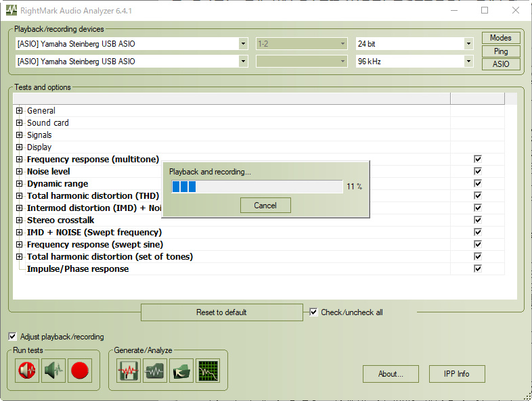The image size is (532, 401).
Task: Click the red record-only button icon
Action: pyautogui.click(x=80, y=371)
